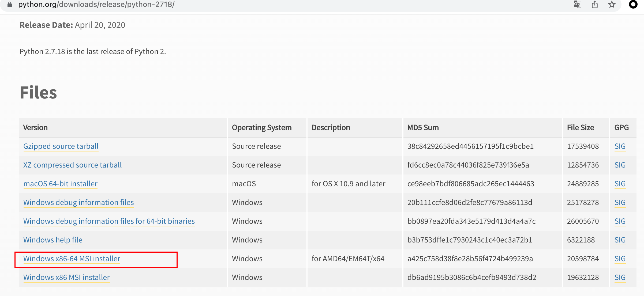Click MD5 sum bb0897ea20fda343e5179d413d4a4a7c
Image resolution: width=644 pixels, height=296 pixels.
471,221
